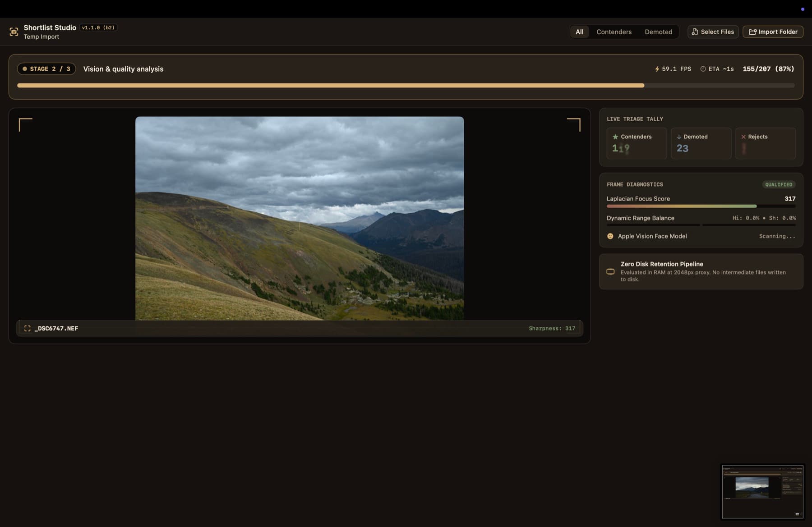Image resolution: width=812 pixels, height=527 pixels.
Task: Click the Zero Disk Retention Pipeline memory icon
Action: click(610, 271)
